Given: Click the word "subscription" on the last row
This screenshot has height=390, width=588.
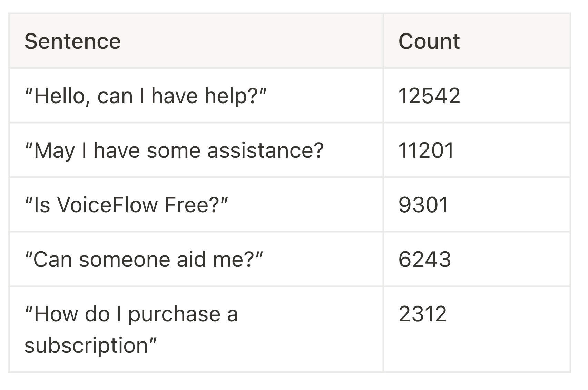Looking at the screenshot, I should pyautogui.click(x=86, y=345).
